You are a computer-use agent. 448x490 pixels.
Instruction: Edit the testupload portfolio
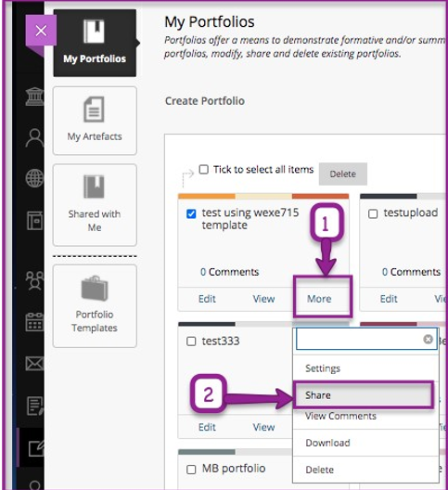coord(389,299)
